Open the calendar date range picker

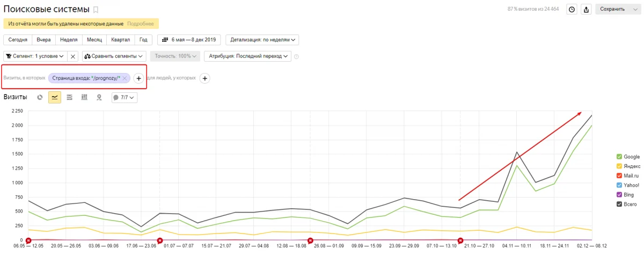tap(189, 40)
